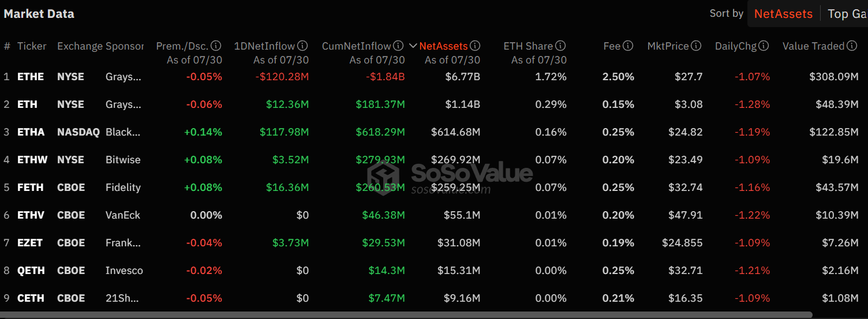
Task: Click the $117.98M net inflow value
Action: (284, 132)
